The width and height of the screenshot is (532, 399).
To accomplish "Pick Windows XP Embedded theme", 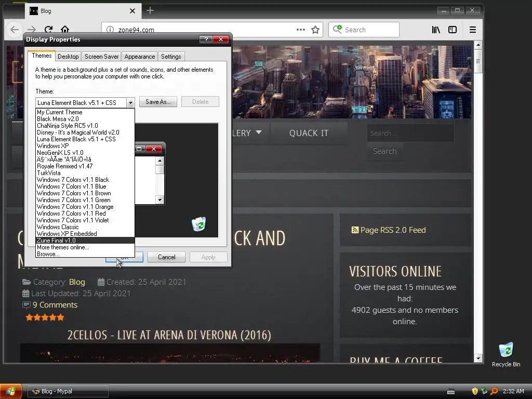I will coord(85,234).
